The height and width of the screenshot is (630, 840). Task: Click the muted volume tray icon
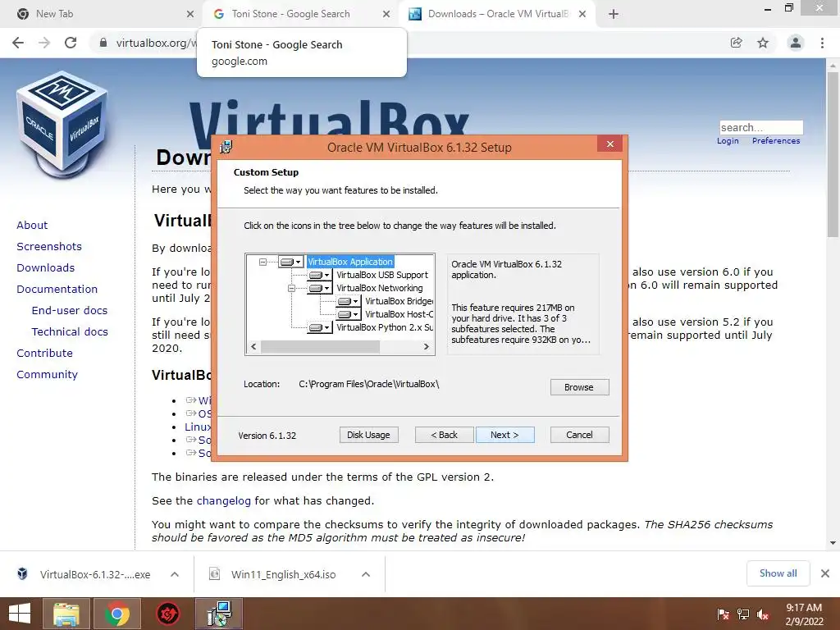[x=763, y=614]
